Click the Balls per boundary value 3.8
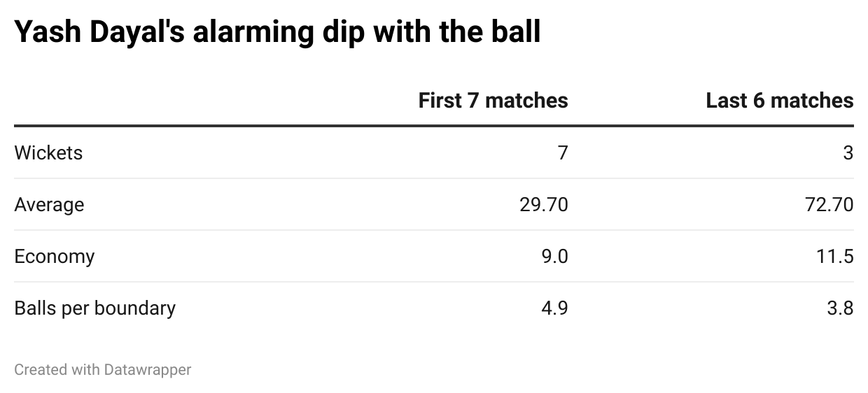 [839, 308]
